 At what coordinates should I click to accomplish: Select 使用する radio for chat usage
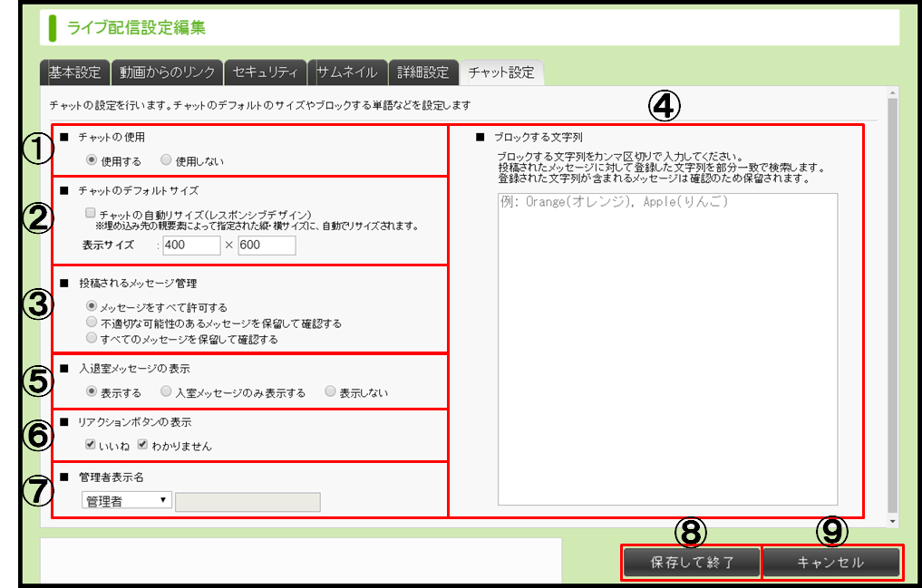point(92,159)
